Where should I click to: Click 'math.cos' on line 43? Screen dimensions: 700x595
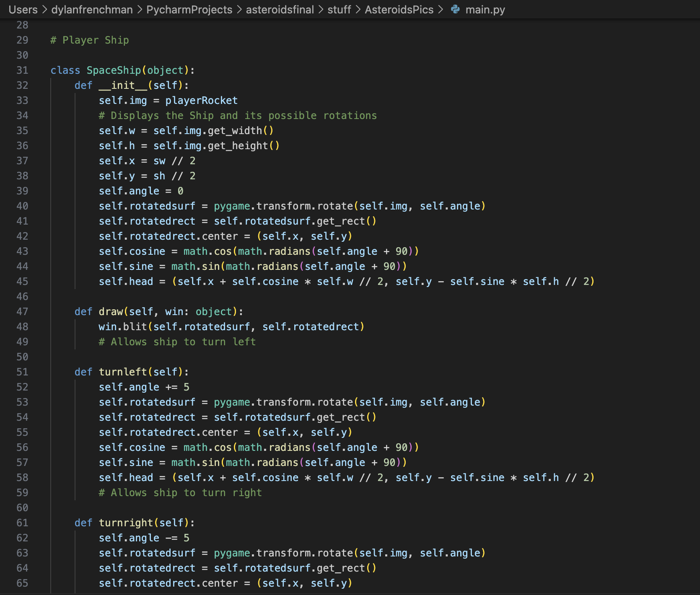[207, 251]
